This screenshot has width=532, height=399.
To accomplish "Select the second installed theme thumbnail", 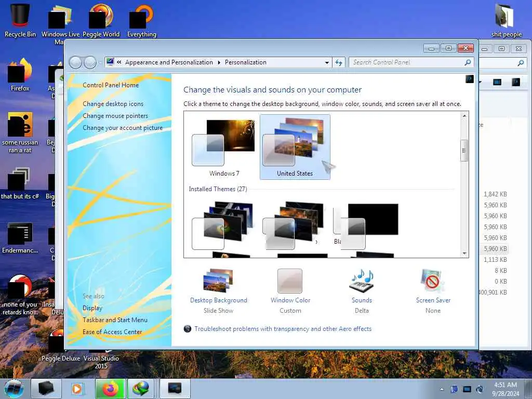I will [293, 225].
